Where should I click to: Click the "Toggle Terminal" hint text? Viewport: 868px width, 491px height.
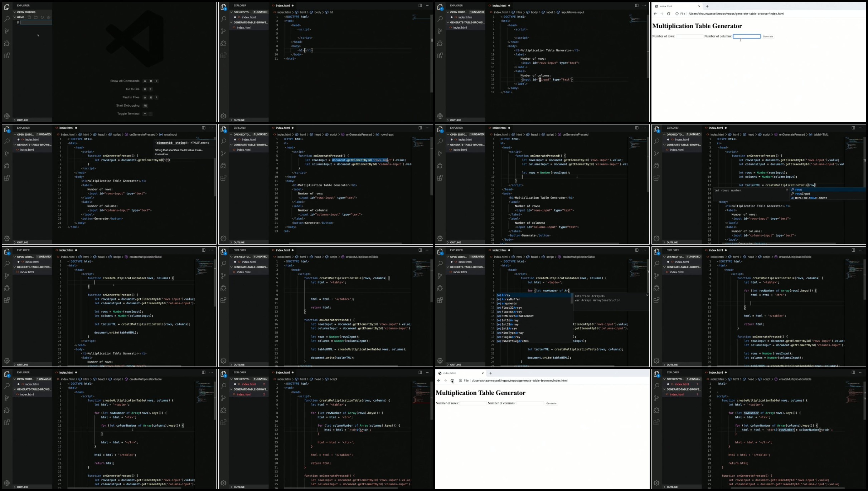[128, 114]
